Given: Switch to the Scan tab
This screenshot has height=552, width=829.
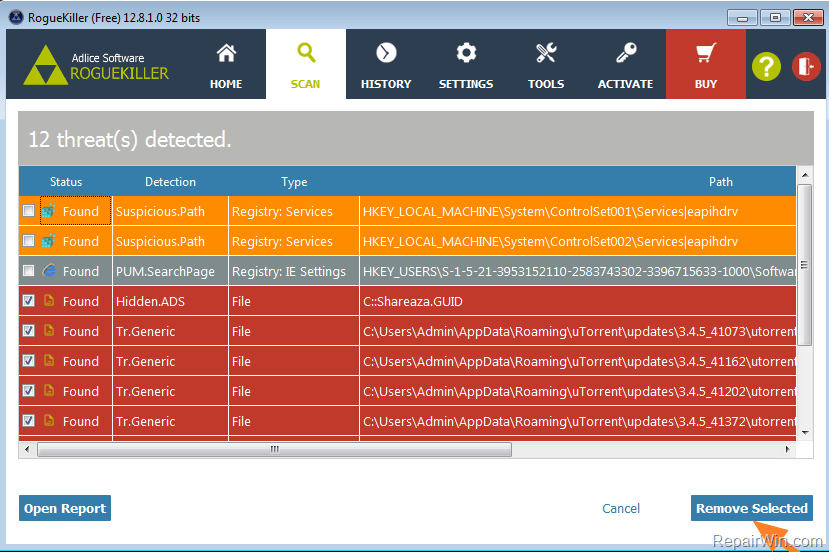Looking at the screenshot, I should point(306,65).
